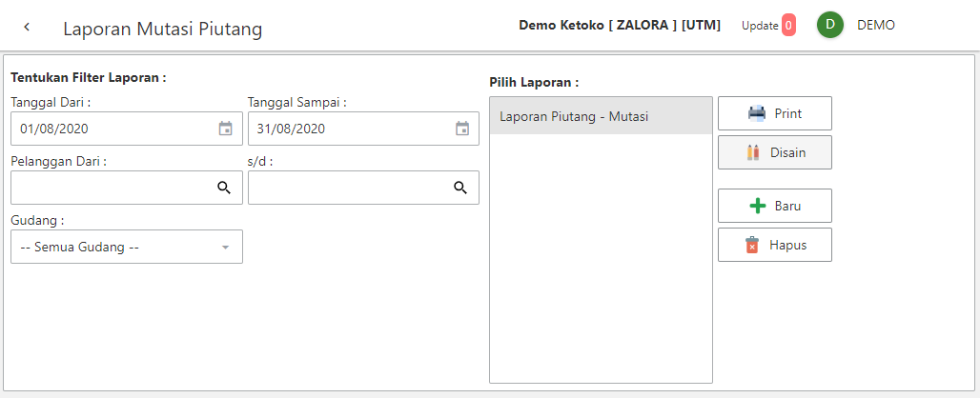Viewport: 980px width, 398px height.
Task: Click the trash icon on Hapus button
Action: click(752, 245)
